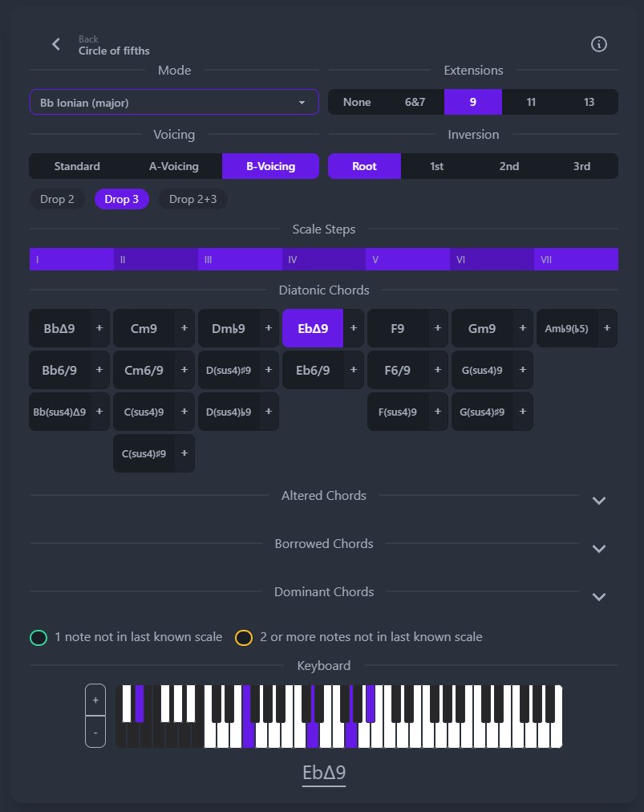Go back with the left arrow icon
The height and width of the screenshot is (812, 644).
(56, 45)
